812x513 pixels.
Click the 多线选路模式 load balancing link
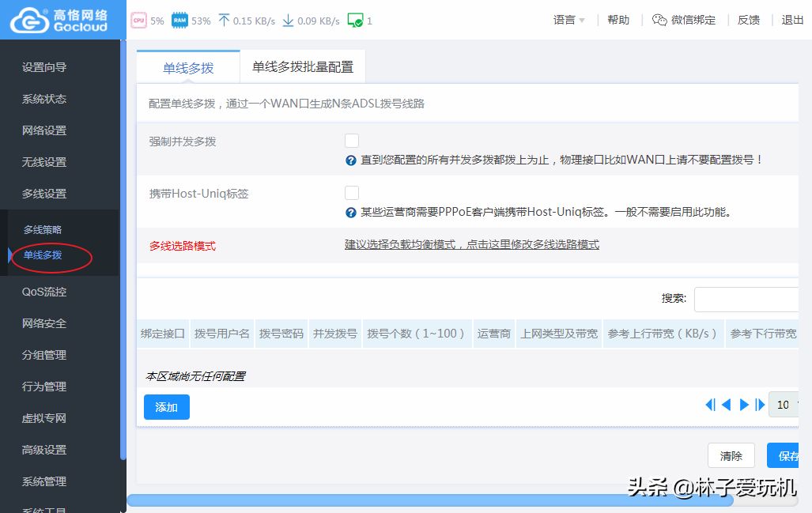click(x=471, y=245)
